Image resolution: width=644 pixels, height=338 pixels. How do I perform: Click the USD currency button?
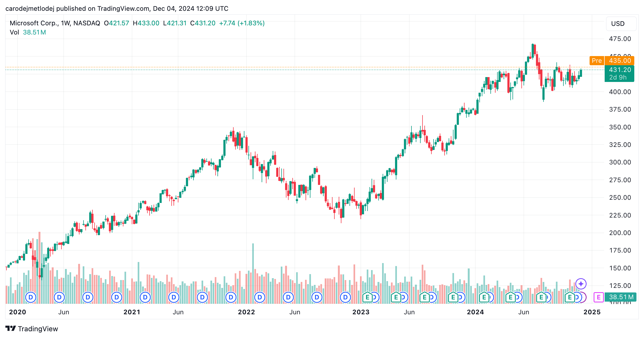pos(621,24)
